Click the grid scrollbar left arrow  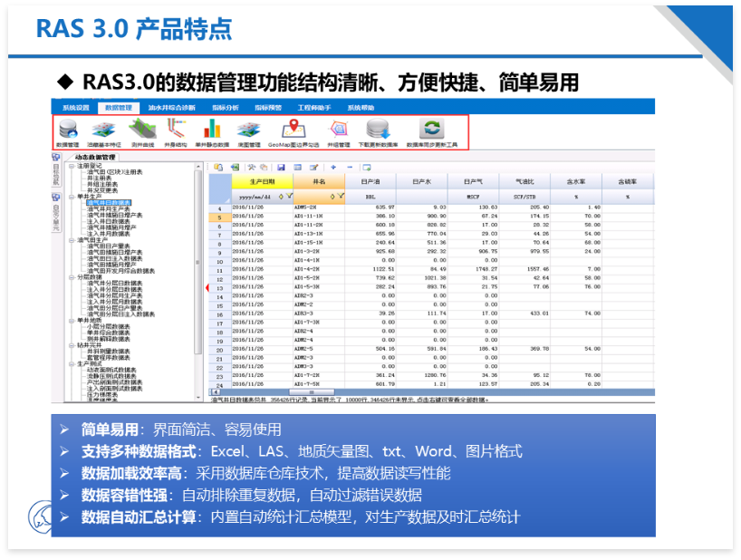(x=216, y=392)
